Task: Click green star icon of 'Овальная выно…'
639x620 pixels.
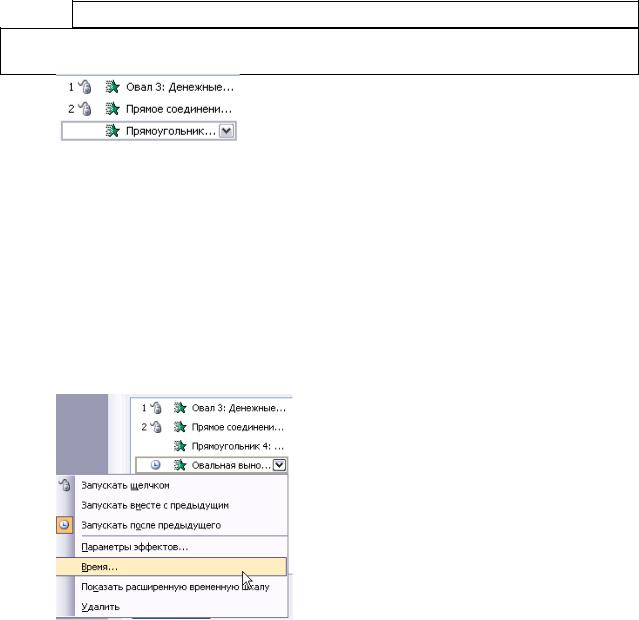Action: [180, 465]
